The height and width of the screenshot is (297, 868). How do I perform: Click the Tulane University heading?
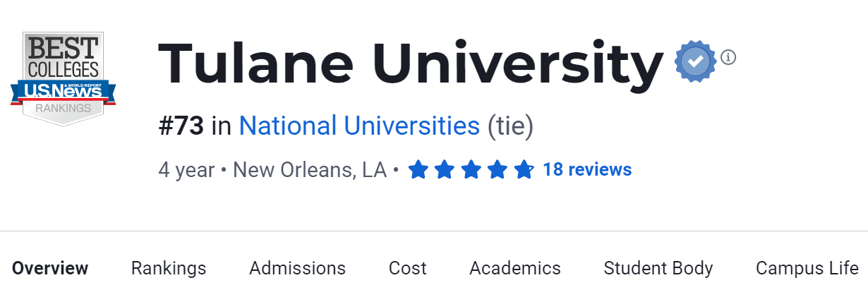pyautogui.click(x=409, y=63)
